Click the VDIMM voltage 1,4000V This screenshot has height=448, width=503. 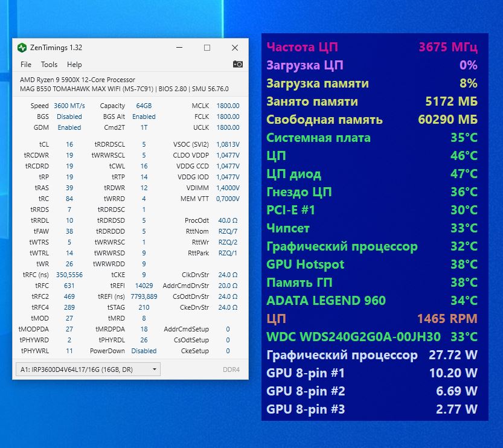[228, 188]
